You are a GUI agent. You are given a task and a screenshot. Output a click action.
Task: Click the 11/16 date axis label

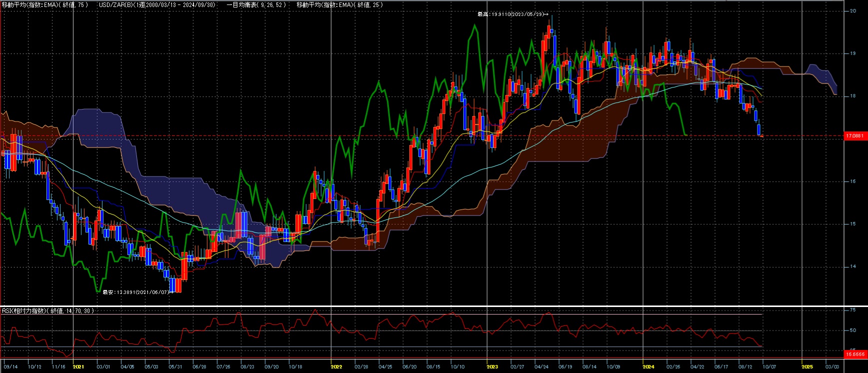(58, 367)
